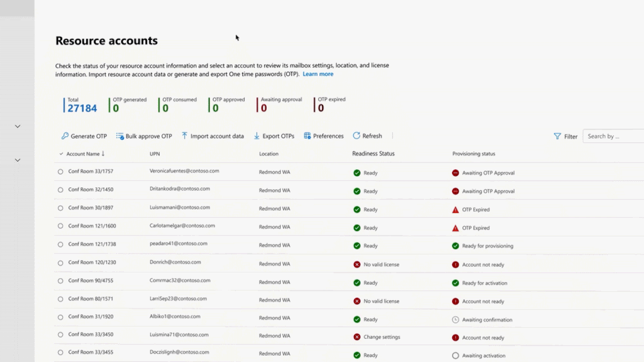Click the Refresh circular arrow icon

(356, 136)
